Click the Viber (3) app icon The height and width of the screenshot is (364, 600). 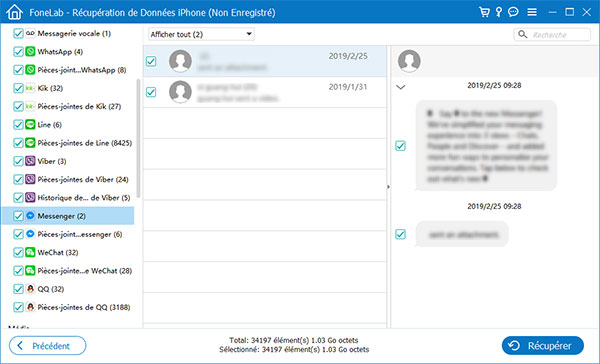coord(30,161)
